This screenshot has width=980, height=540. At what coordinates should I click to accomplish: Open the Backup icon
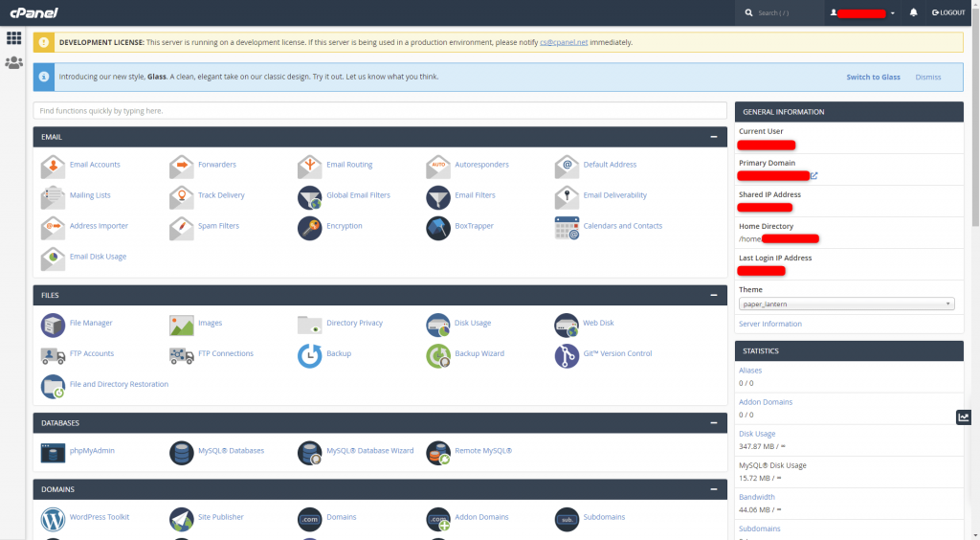(309, 355)
